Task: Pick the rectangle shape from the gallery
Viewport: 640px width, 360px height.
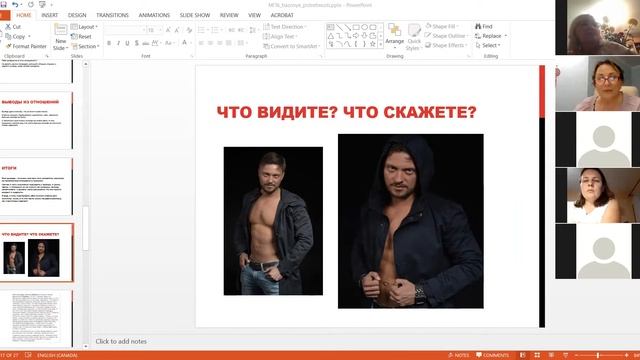Action: [356, 27]
